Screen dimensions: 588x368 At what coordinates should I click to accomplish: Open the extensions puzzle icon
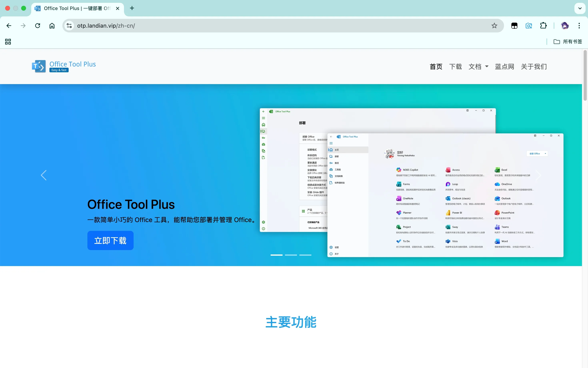click(543, 26)
